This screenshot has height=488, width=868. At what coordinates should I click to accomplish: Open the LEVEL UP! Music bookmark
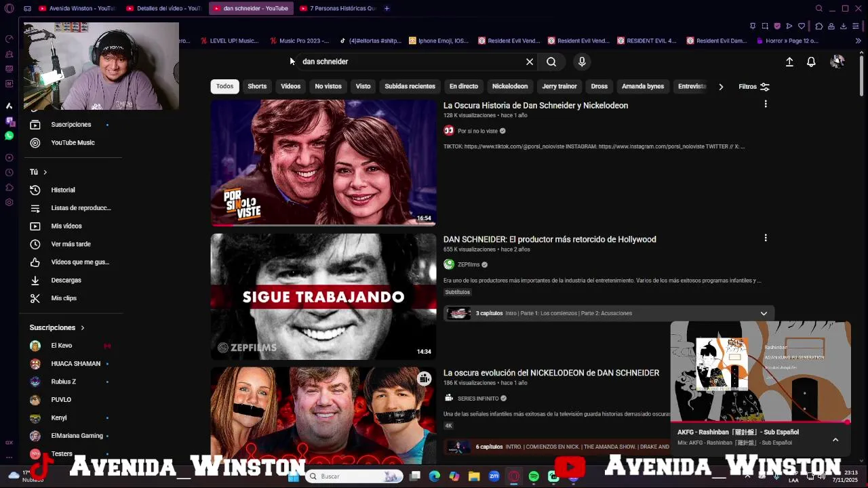(229, 41)
